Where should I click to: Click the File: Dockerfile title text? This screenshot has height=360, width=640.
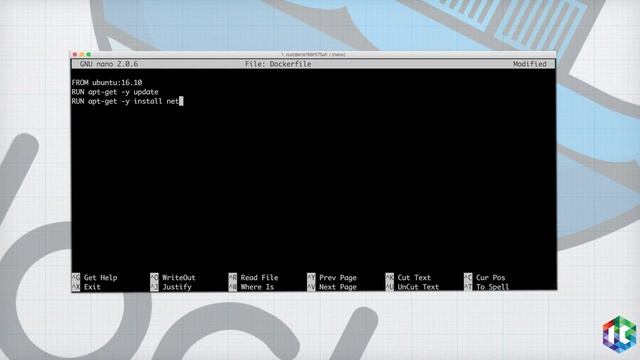point(278,64)
